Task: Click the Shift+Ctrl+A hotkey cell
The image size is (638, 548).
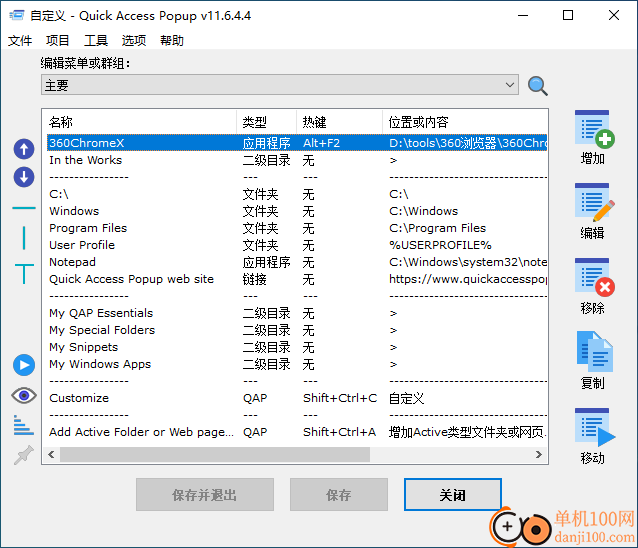Action: pos(339,432)
